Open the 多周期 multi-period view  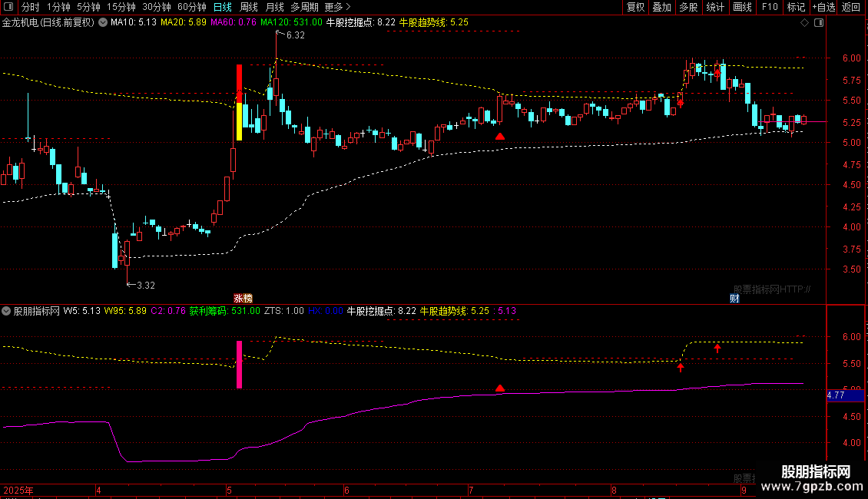coord(304,7)
